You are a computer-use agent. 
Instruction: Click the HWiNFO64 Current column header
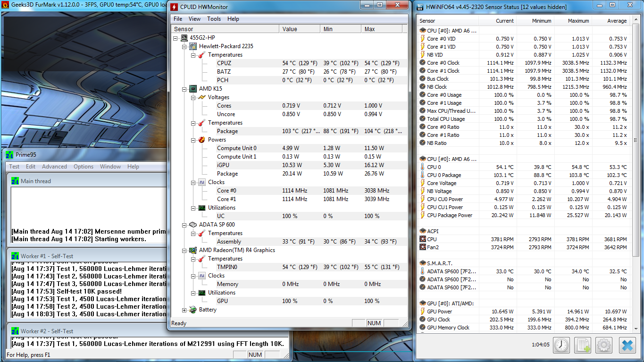coord(498,21)
